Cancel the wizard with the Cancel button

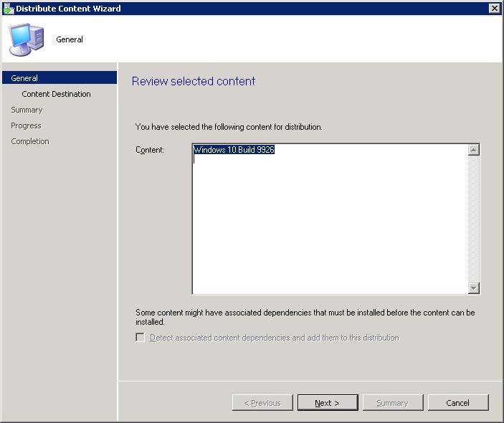(x=457, y=403)
